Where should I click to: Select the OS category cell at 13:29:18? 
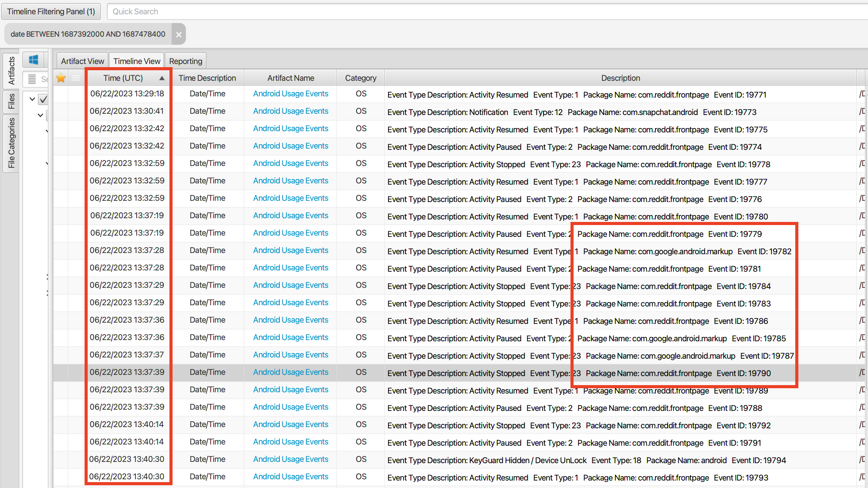pyautogui.click(x=361, y=94)
